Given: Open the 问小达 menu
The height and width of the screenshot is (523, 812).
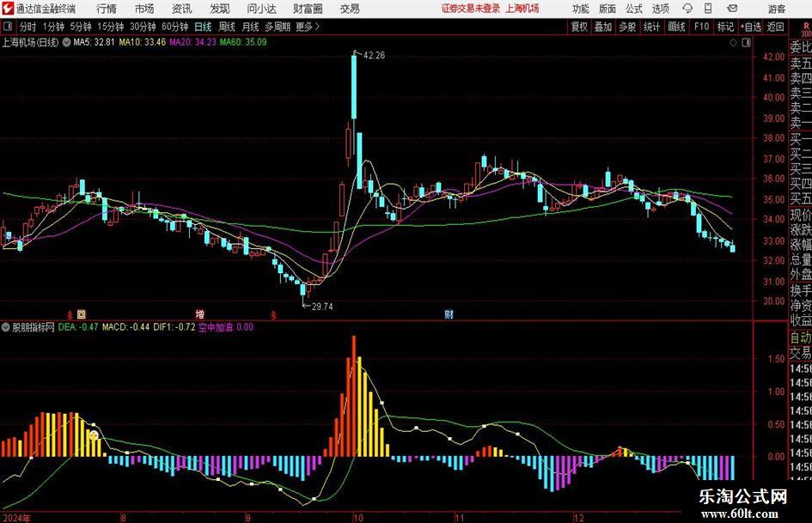Looking at the screenshot, I should (x=261, y=9).
